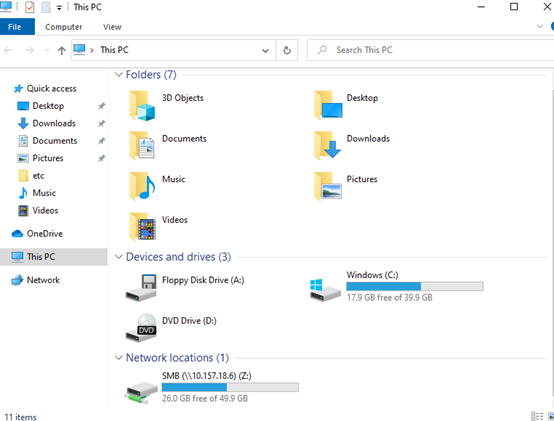Collapse the Devices and drives group
Screen dimensions: 554x421
tap(119, 257)
